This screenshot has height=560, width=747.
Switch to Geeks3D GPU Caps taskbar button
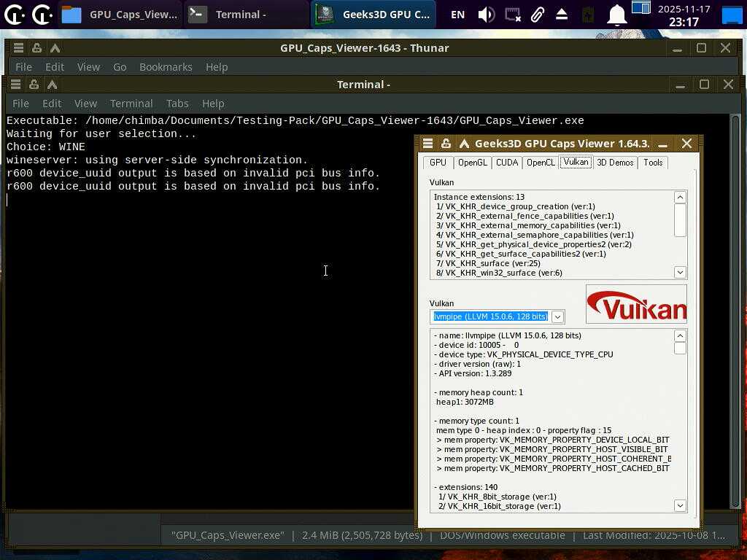373,15
